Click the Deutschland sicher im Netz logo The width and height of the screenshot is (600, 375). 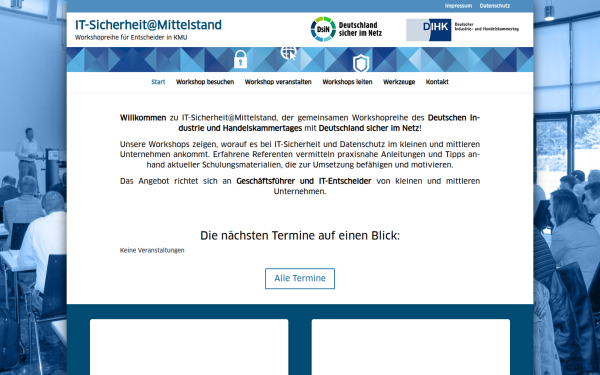pyautogui.click(x=346, y=29)
